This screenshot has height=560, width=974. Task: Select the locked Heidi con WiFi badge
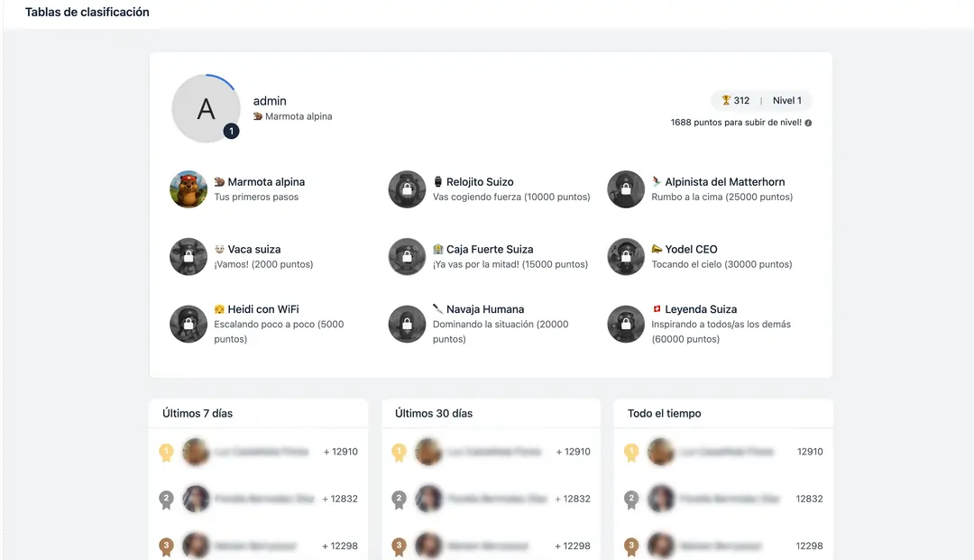tap(188, 324)
